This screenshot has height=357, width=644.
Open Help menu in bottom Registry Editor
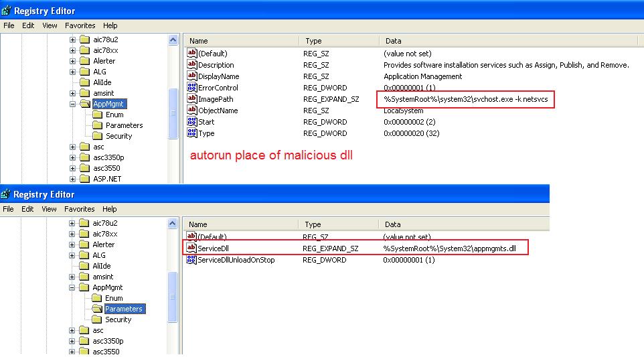(x=109, y=209)
